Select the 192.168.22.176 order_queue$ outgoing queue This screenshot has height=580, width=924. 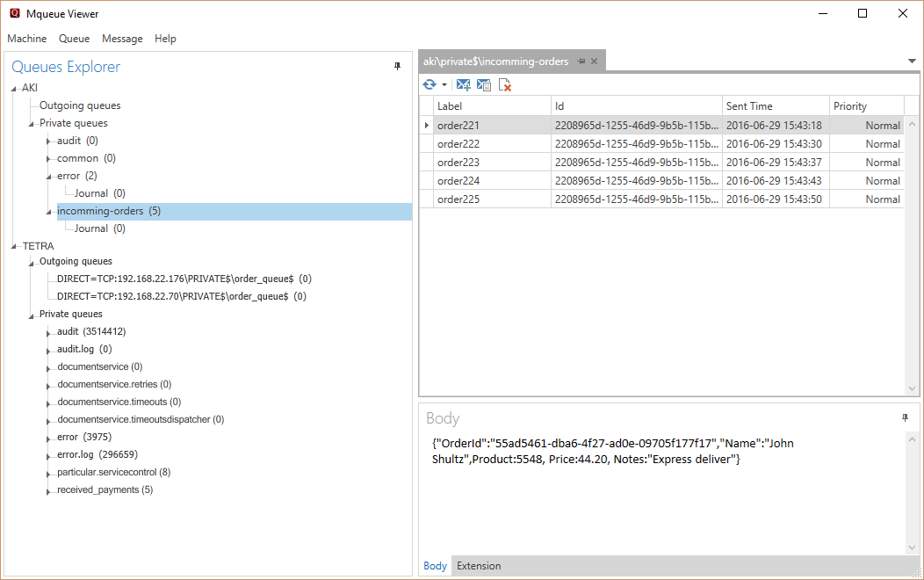[x=184, y=279]
